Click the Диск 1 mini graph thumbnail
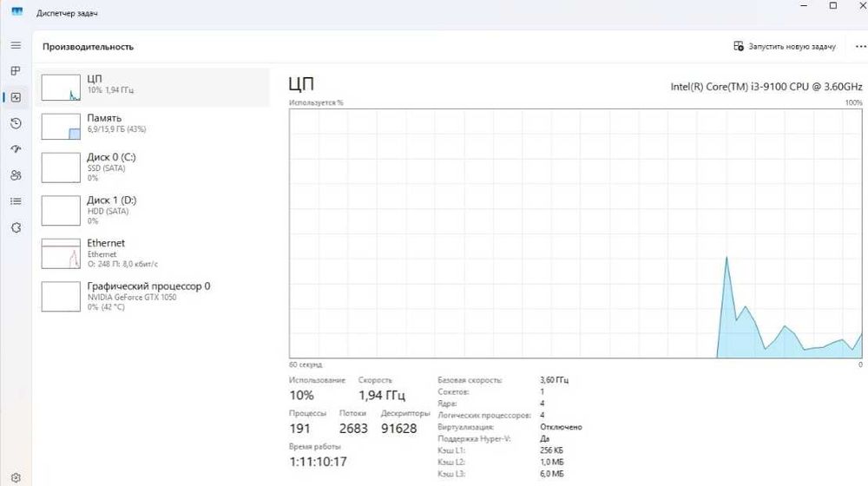Viewport: 868px width, 486px height. (61, 210)
